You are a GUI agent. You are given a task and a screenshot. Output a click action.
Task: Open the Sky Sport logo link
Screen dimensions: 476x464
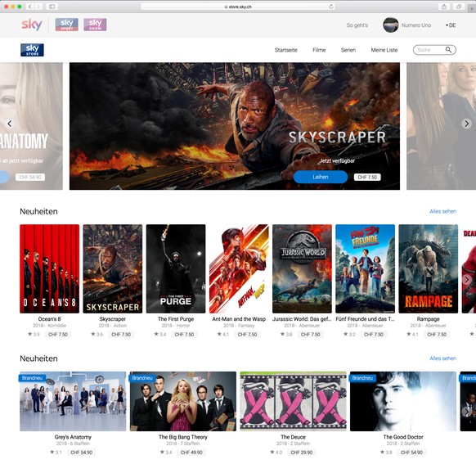pos(67,25)
